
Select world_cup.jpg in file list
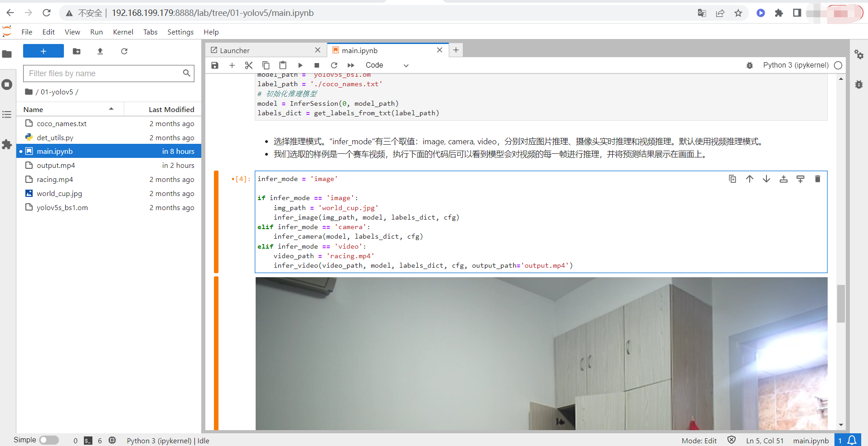click(109, 193)
